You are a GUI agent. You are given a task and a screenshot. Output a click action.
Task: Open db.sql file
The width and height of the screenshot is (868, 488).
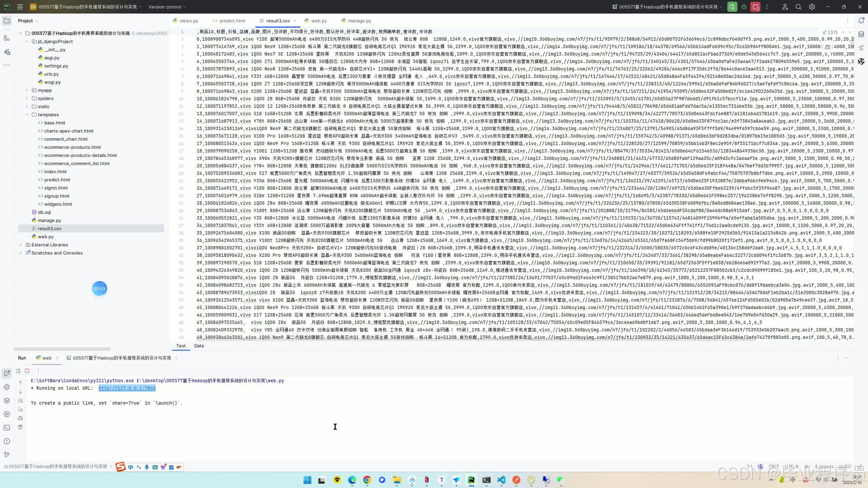pos(44,212)
